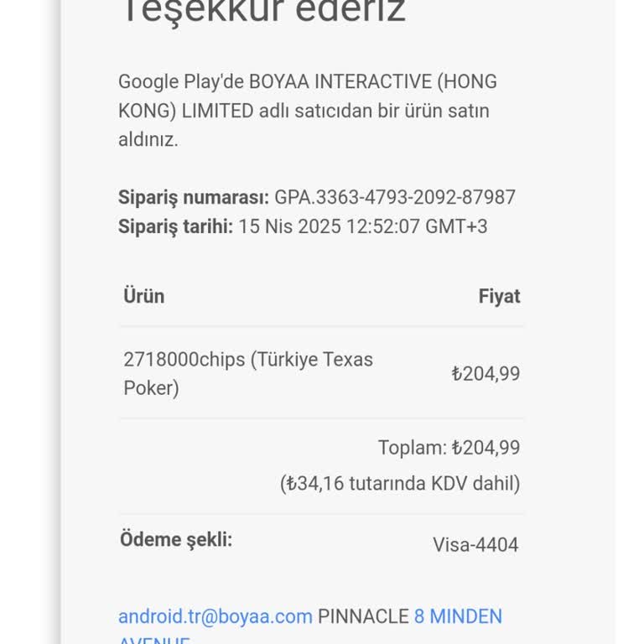This screenshot has width=644, height=644.
Task: Click the Fiyat column header
Action: 499,296
